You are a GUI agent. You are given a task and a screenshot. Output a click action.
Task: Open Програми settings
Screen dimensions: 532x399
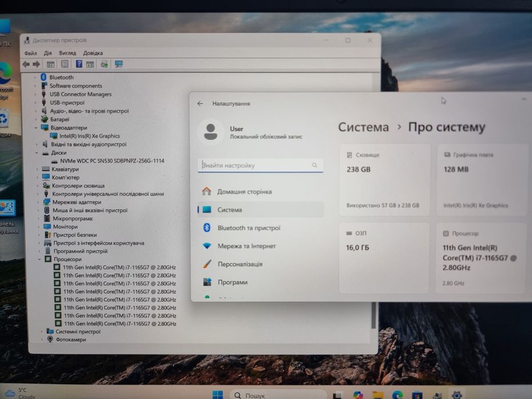point(261,282)
